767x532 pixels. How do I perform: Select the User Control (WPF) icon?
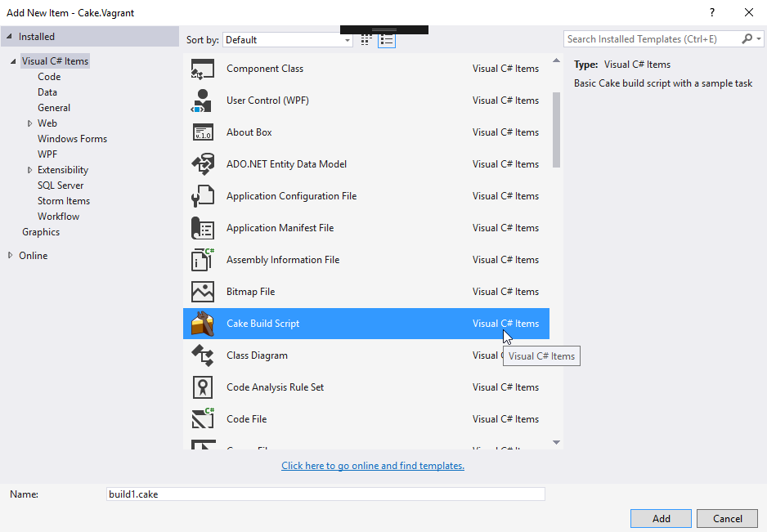pyautogui.click(x=201, y=101)
